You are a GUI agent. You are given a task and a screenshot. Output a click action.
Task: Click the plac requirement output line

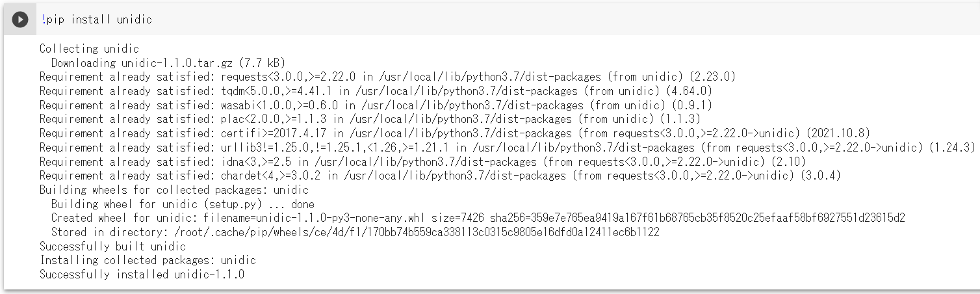[x=370, y=119]
